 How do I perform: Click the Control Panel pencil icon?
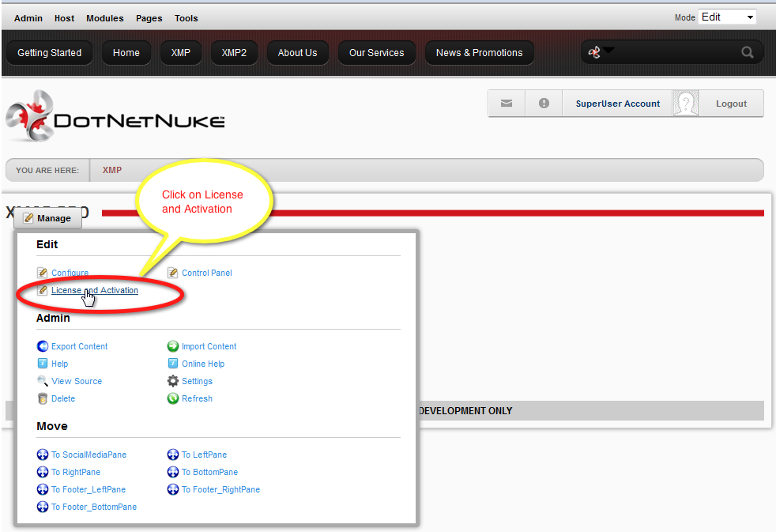coord(173,273)
